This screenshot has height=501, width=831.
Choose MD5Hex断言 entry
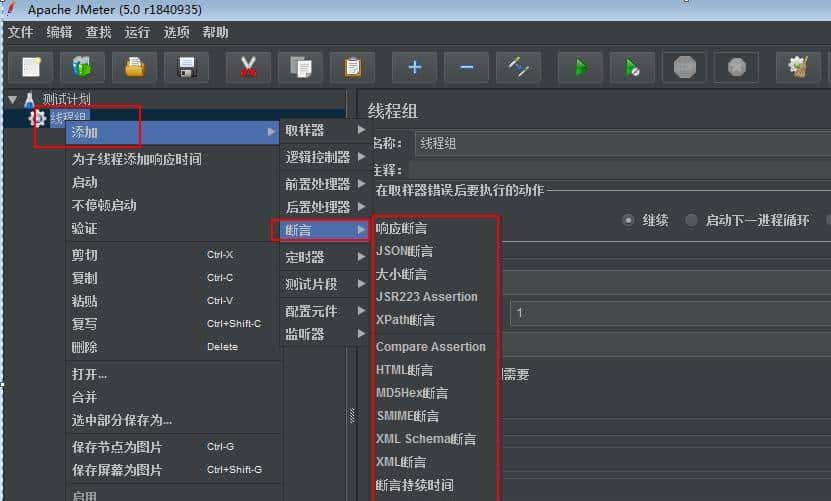(412, 393)
